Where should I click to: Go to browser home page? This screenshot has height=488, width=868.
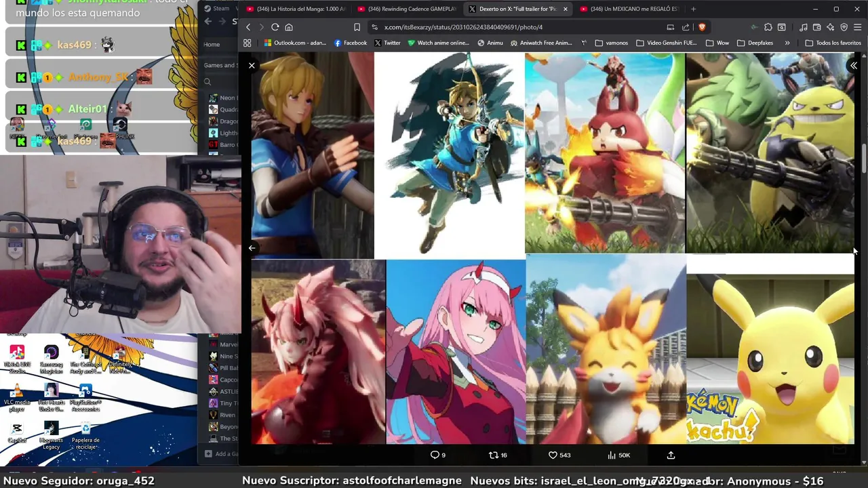[289, 27]
